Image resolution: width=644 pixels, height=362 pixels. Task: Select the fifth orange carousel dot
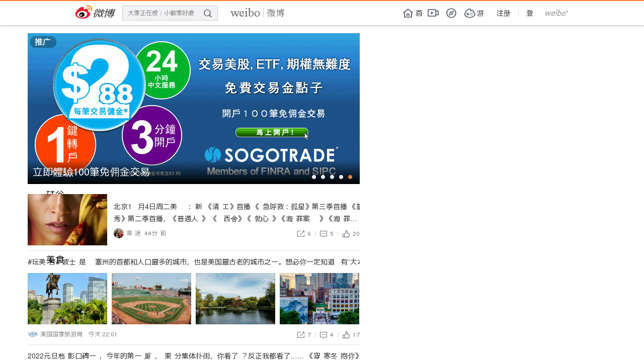[350, 177]
